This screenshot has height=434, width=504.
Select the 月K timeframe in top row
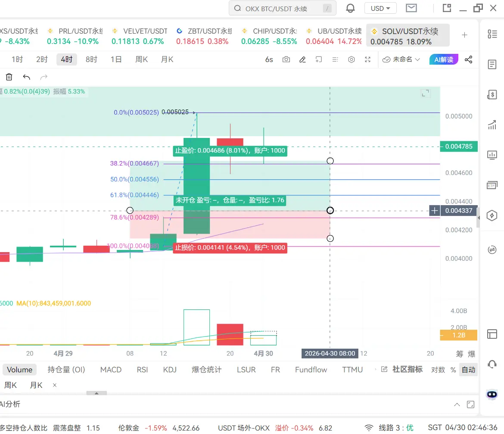pos(167,59)
